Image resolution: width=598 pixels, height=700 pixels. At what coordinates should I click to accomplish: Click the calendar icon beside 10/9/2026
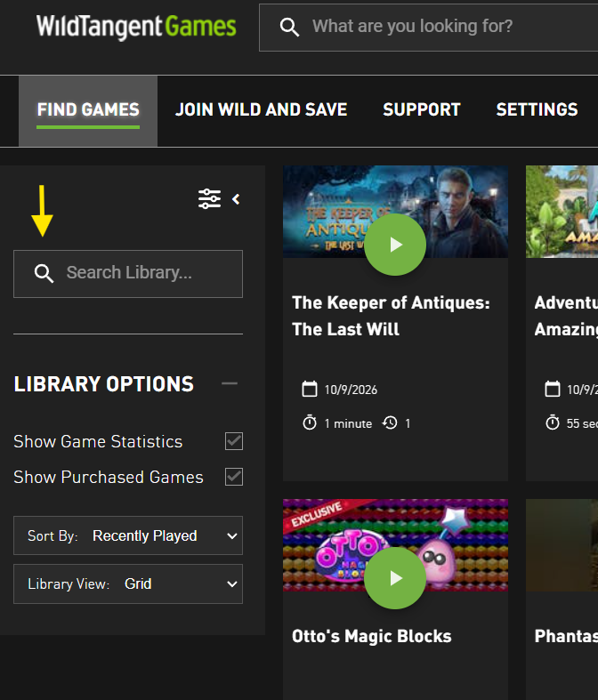[310, 389]
